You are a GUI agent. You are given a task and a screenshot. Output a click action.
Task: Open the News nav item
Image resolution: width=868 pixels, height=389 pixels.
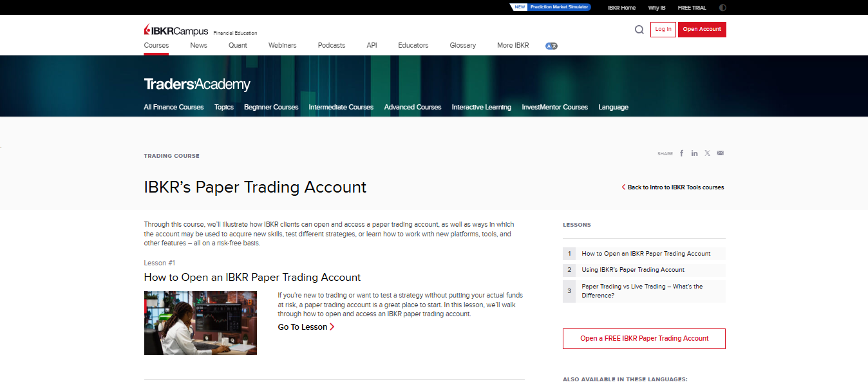(x=198, y=46)
